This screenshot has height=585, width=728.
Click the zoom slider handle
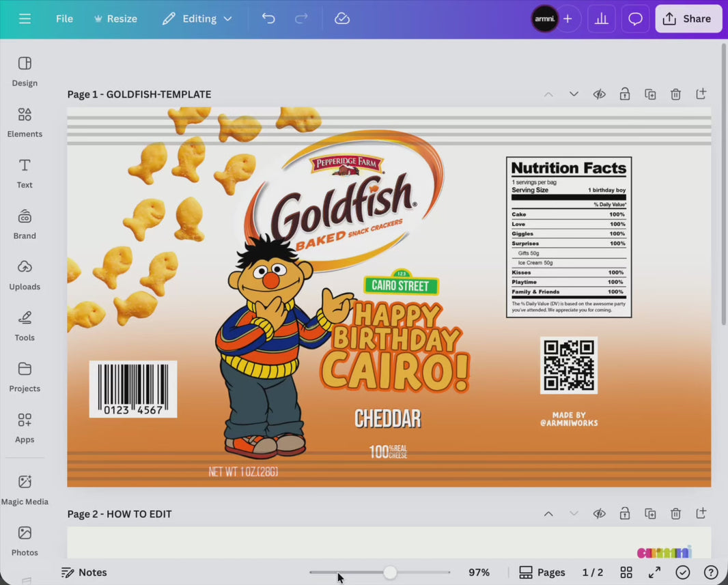pos(390,572)
